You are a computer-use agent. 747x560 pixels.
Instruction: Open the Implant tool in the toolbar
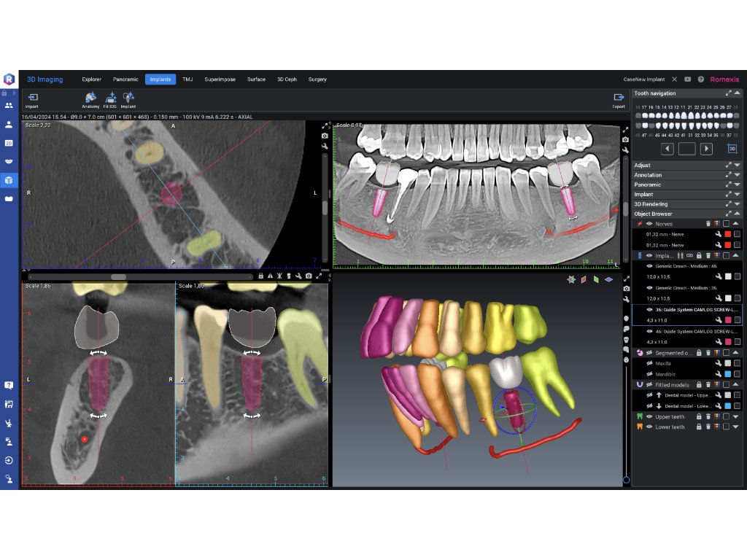pyautogui.click(x=128, y=97)
